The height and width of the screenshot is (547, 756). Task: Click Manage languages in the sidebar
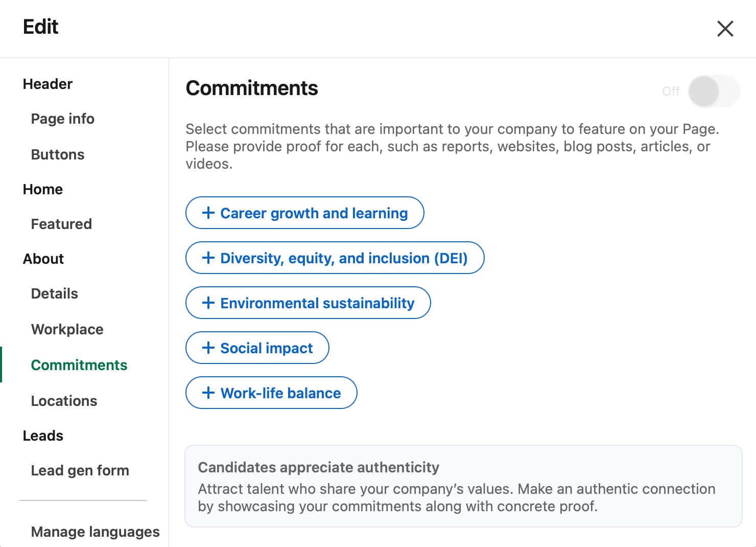[x=96, y=532]
